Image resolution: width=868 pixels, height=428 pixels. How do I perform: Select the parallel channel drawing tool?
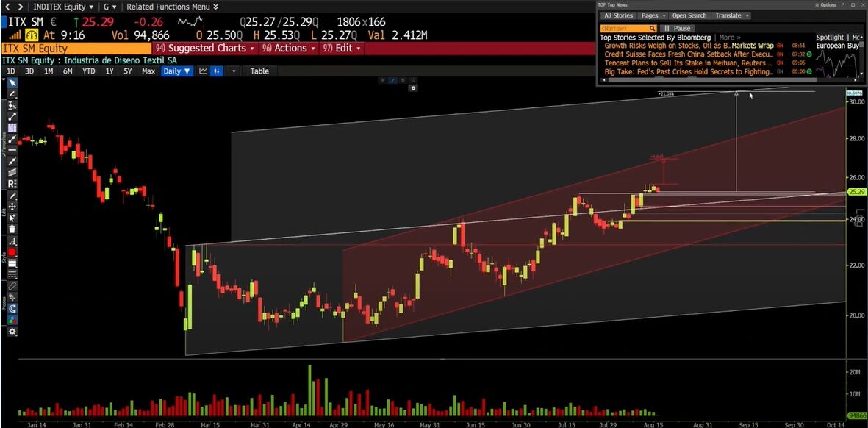[12, 171]
